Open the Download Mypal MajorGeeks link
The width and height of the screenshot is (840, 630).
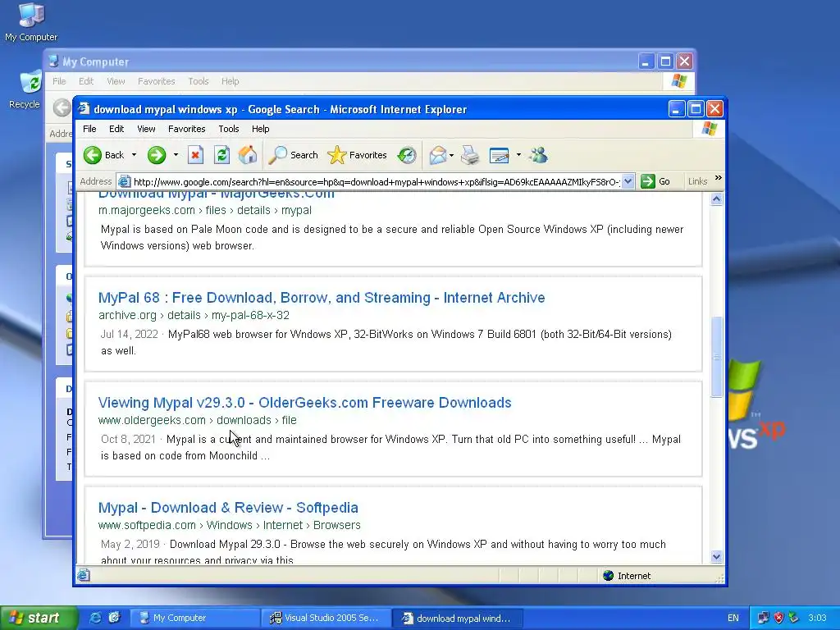(x=217, y=195)
